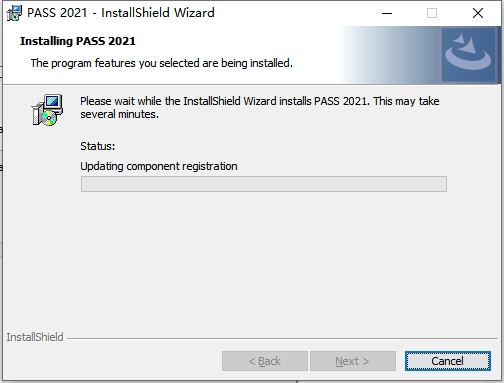Click the computer and CD setup icon
The height and width of the screenshot is (383, 504).
(x=47, y=110)
